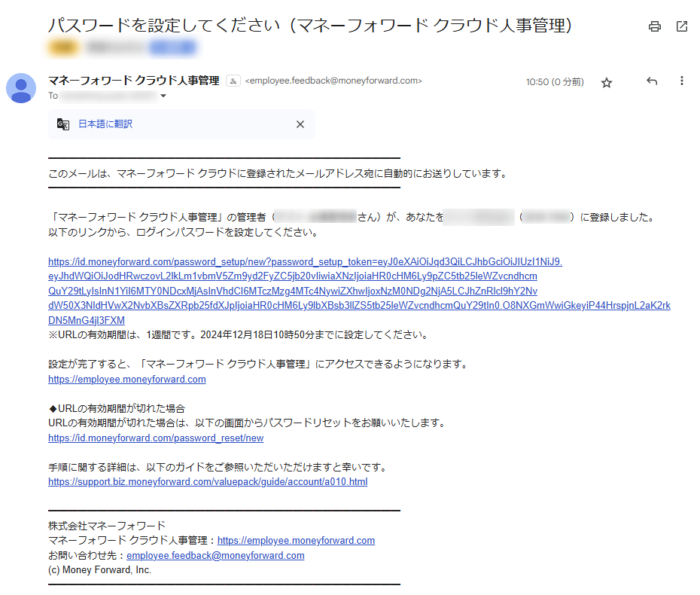Click 日本語に翻訳 to translate the message

(x=105, y=124)
